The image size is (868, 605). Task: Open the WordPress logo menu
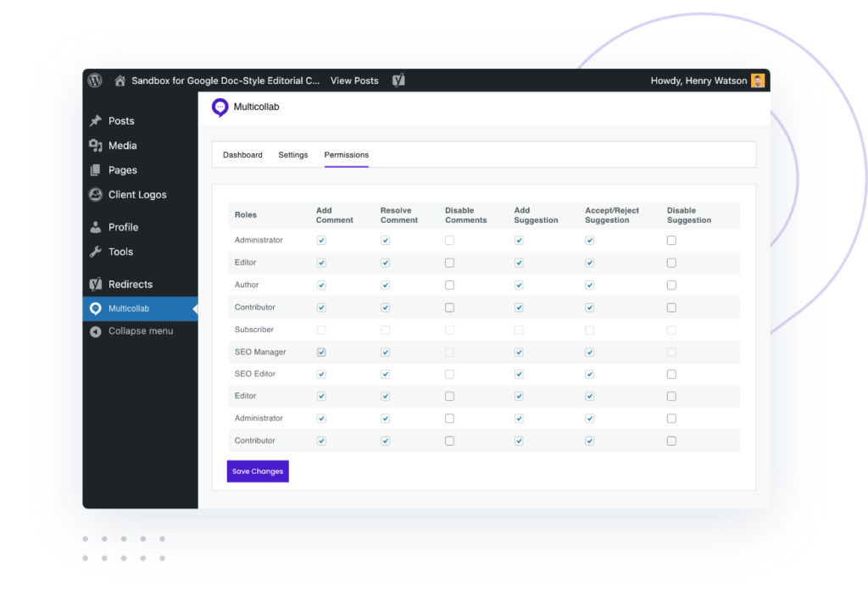95,80
